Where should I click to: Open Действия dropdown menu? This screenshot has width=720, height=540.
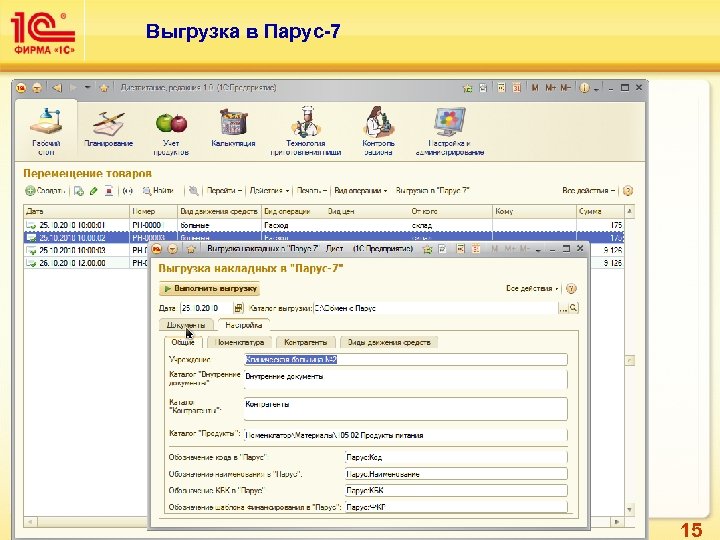point(269,191)
